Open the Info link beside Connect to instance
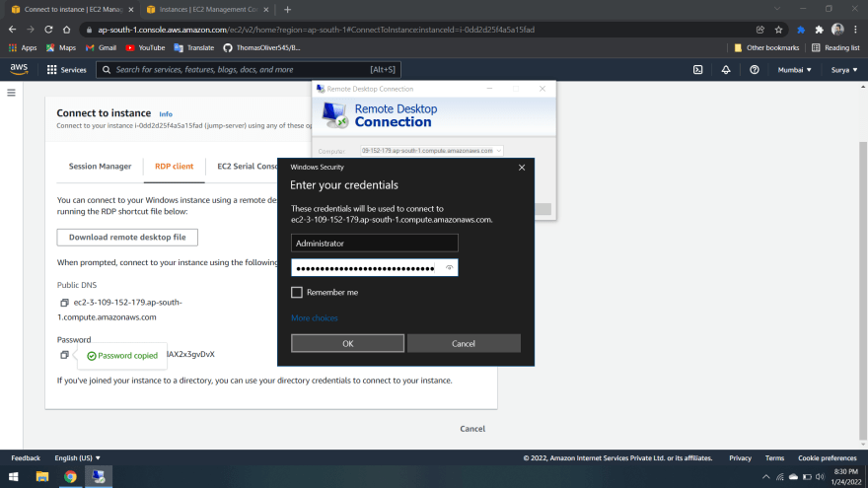 (166, 114)
